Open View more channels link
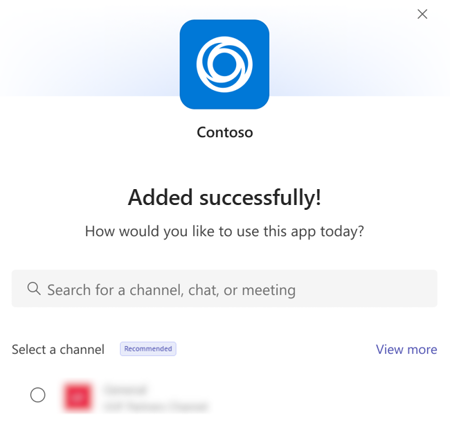This screenshot has width=450, height=422. tap(406, 349)
